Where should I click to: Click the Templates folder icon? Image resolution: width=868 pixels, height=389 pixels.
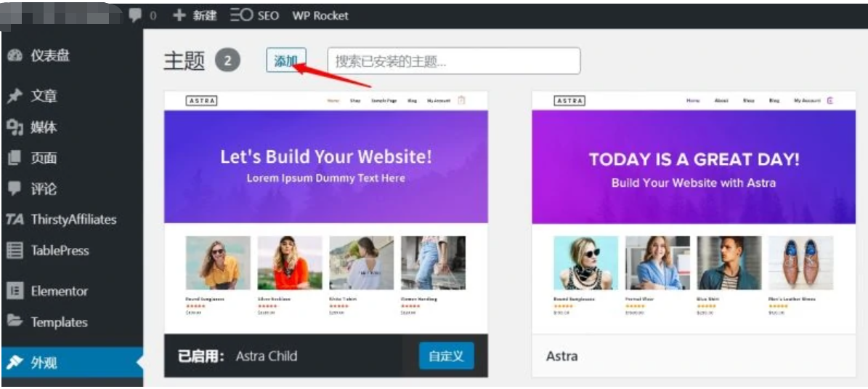pyautogui.click(x=15, y=321)
